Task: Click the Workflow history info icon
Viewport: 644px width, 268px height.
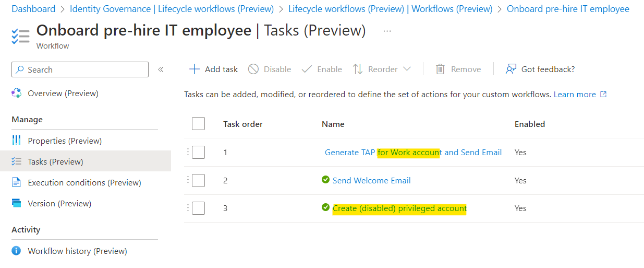Action: [17, 251]
